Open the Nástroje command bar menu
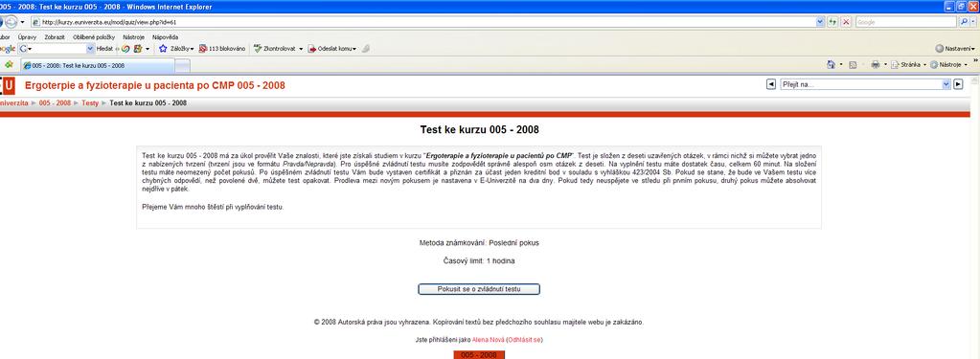This screenshot has height=359, width=980. (x=948, y=64)
